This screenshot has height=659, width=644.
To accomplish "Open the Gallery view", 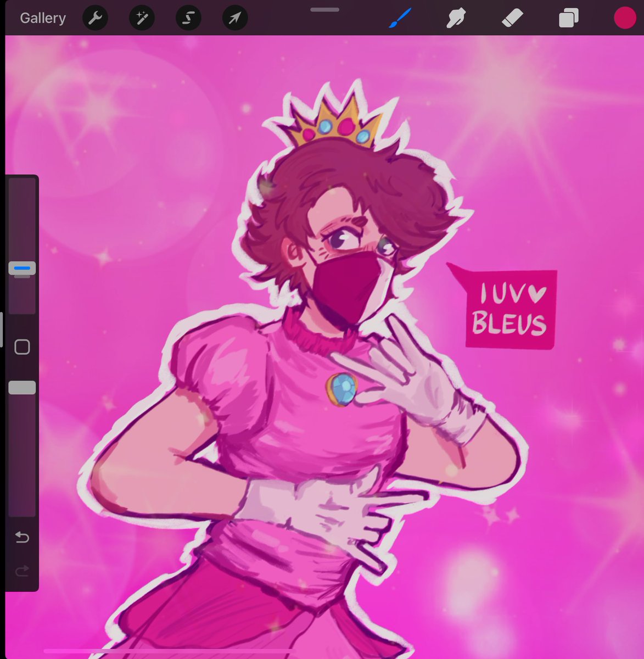I will (43, 18).
